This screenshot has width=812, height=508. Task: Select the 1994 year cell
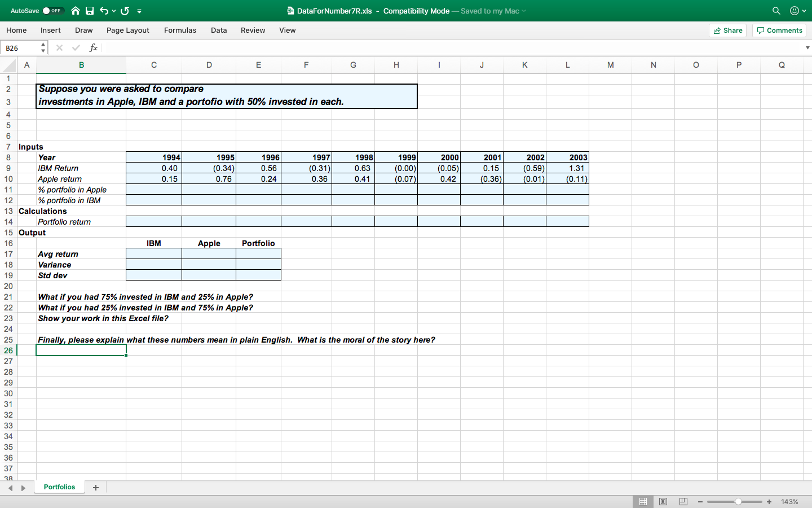[154, 157]
